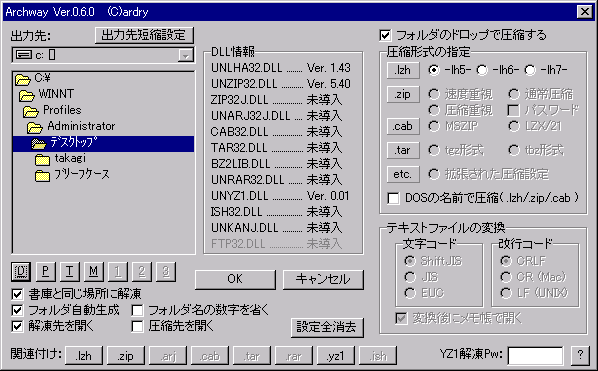Toggle 解凍先を開く checkbox
Viewport: 598px width, 371px height.
click(x=53, y=326)
